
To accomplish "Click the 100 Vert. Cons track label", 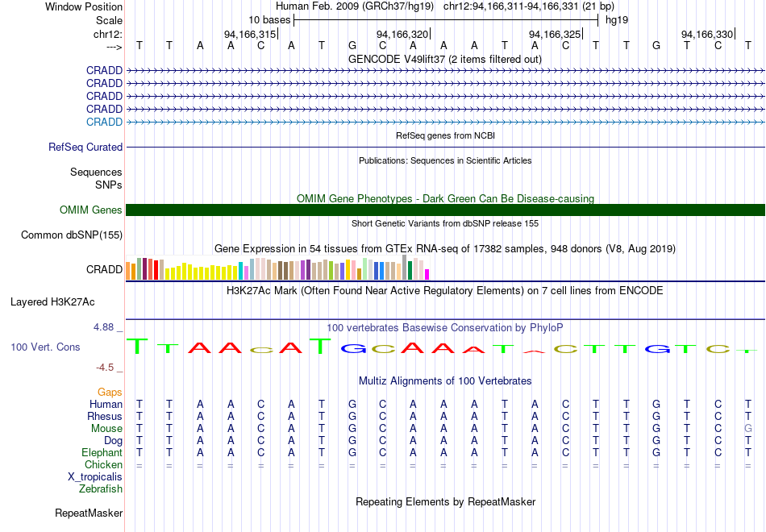I will (45, 347).
